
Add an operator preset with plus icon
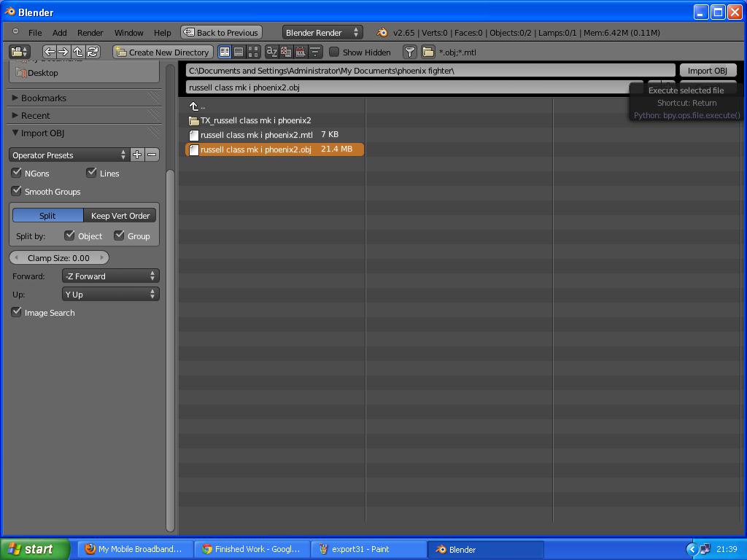click(x=137, y=155)
